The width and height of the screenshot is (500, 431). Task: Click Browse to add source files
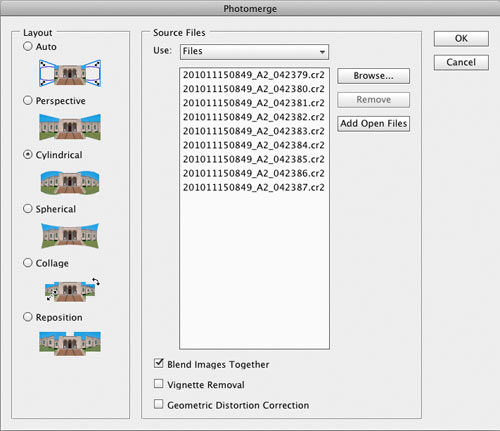pos(373,76)
